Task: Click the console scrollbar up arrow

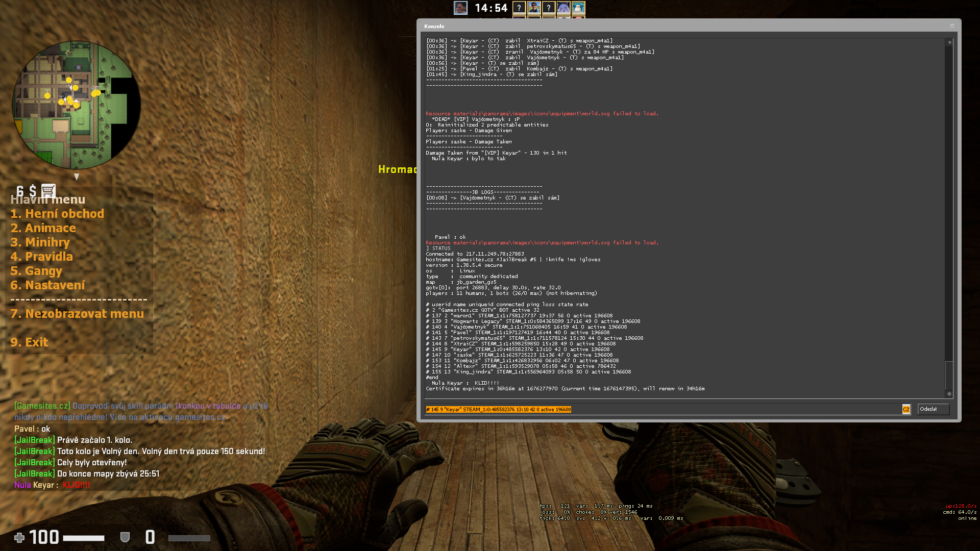Action: (949, 42)
